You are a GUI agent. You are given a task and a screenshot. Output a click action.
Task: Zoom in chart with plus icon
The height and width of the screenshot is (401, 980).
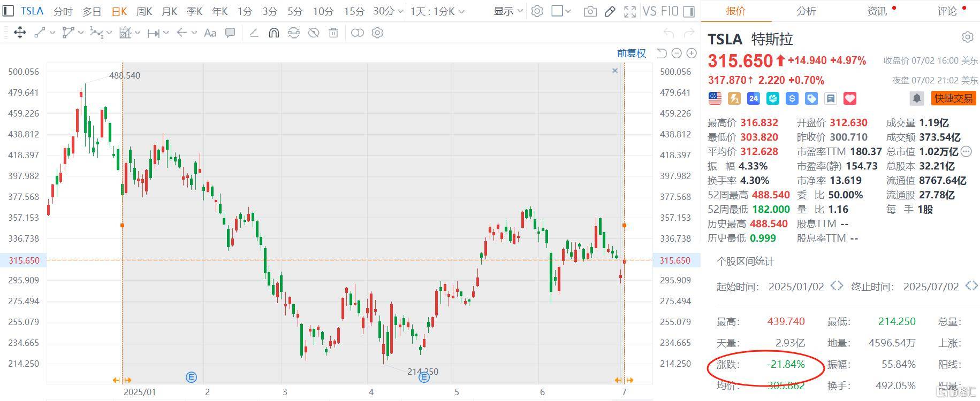coord(692,53)
